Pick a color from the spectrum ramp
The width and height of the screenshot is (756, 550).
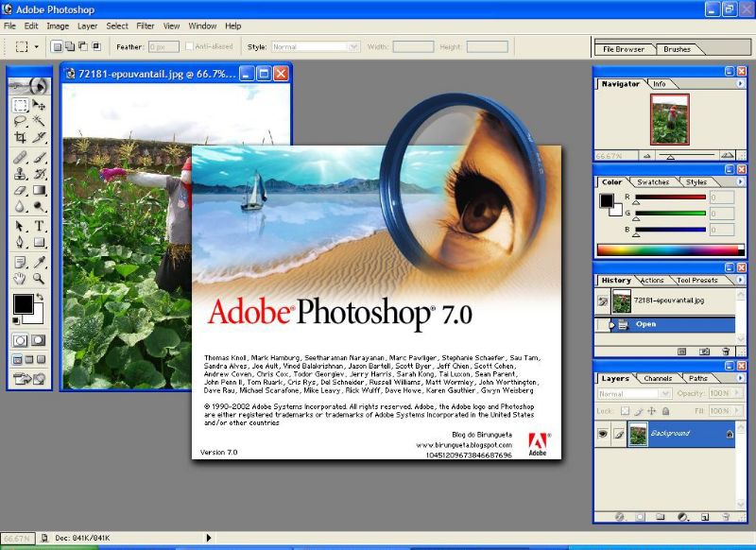670,249
